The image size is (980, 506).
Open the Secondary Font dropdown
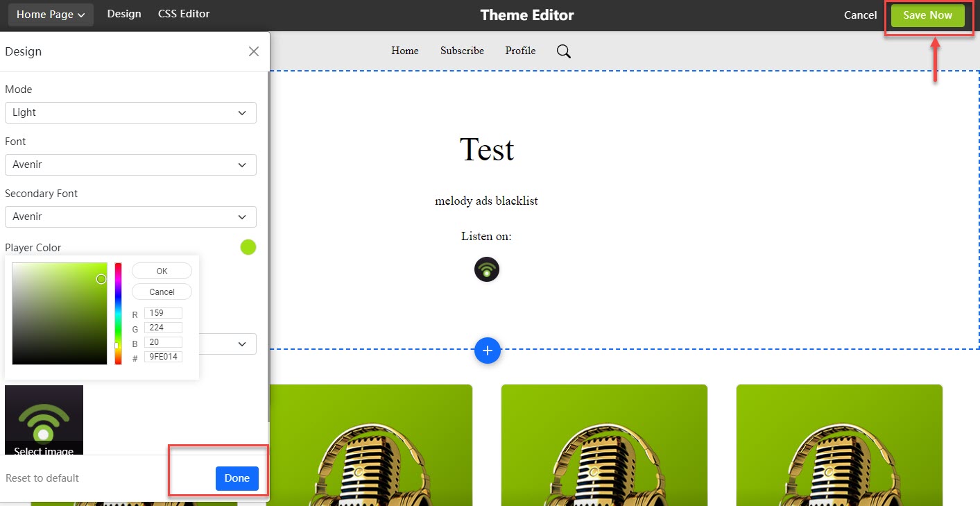click(130, 217)
